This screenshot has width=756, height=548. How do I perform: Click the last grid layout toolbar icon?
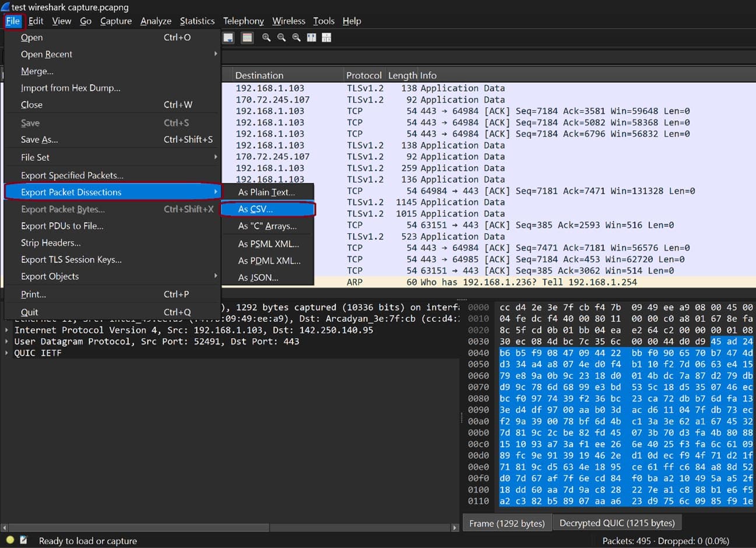[326, 37]
